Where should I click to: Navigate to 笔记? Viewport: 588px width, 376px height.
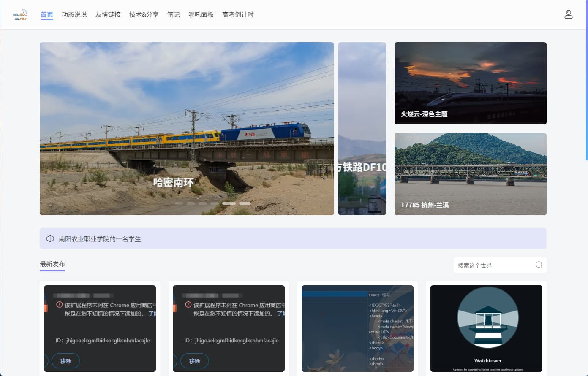click(173, 15)
